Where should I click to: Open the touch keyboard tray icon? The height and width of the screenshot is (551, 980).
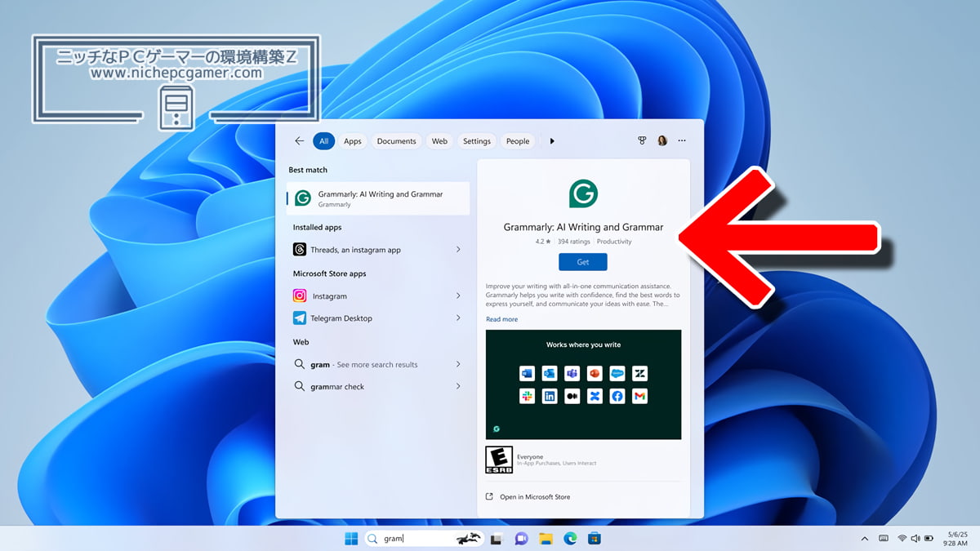coord(884,539)
